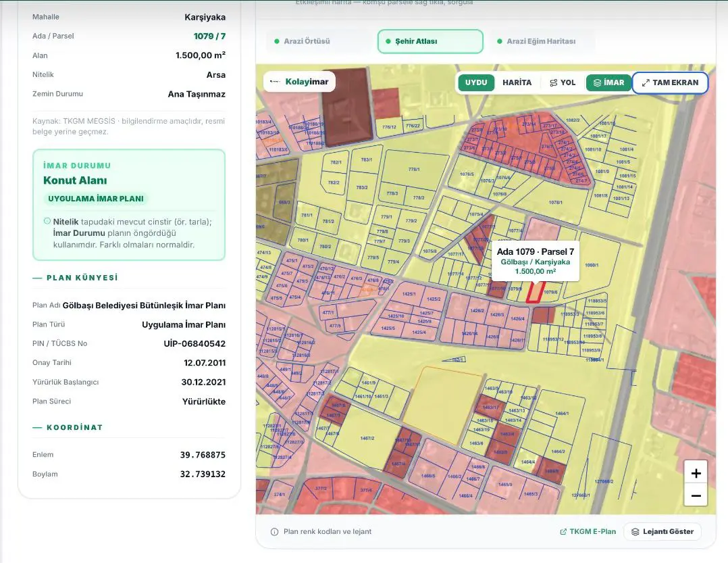Screen dimensions: 728x563
Task: Click the Ada 1079 · Parsel 7 map popup
Action: [536, 261]
